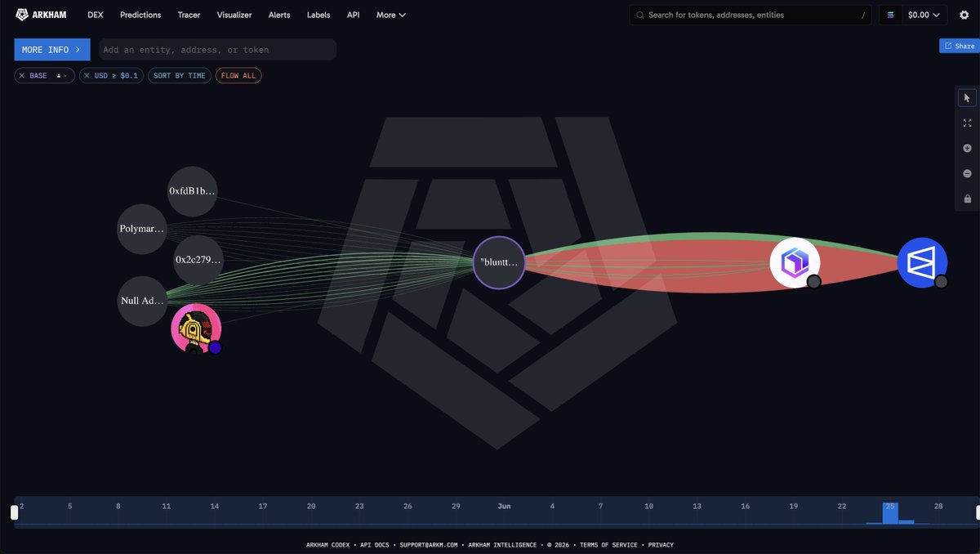
Task: Focus the "Add an entity, address, or token" field
Action: (218, 50)
